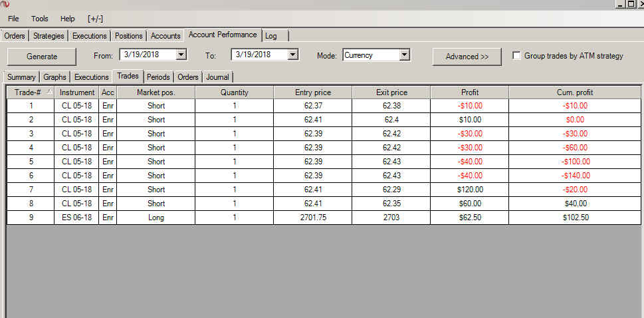Switch to the Log tab
Image resolution: width=644 pixels, height=318 pixels.
274,36
